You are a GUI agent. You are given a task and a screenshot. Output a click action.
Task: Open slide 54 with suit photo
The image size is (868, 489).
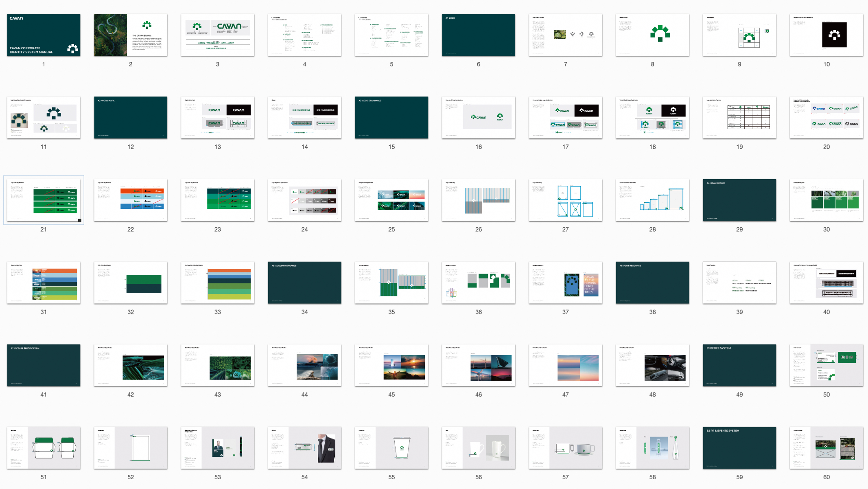305,448
